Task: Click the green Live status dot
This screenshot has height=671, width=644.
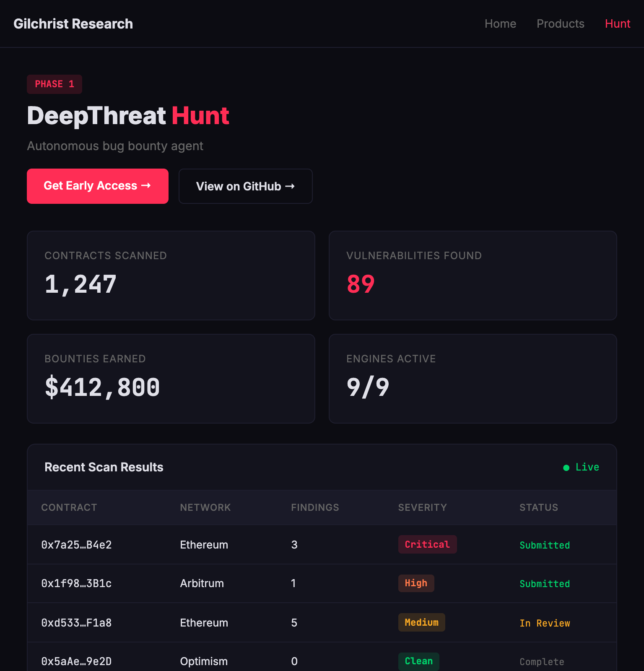Action: [566, 468]
